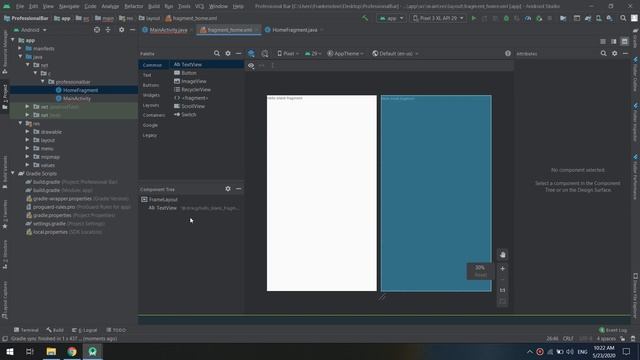Select the Text palette category
Image resolution: width=640 pixels, height=360 pixels.
[147, 75]
